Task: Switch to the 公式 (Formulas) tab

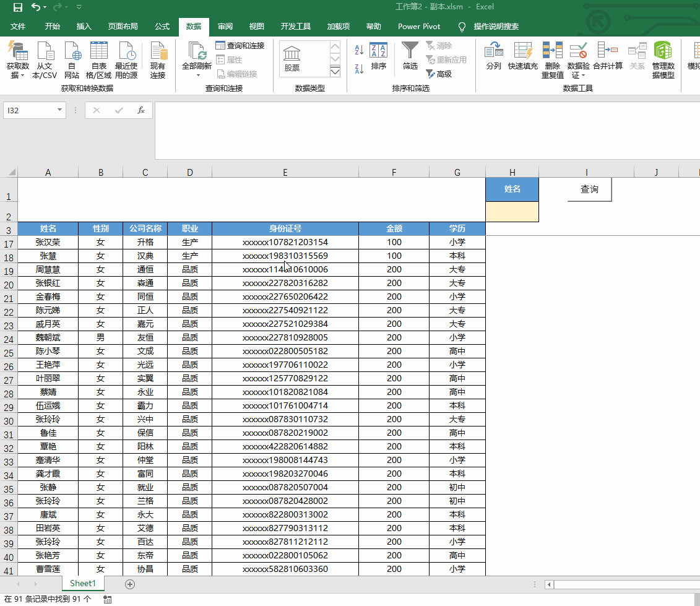Action: point(162,27)
